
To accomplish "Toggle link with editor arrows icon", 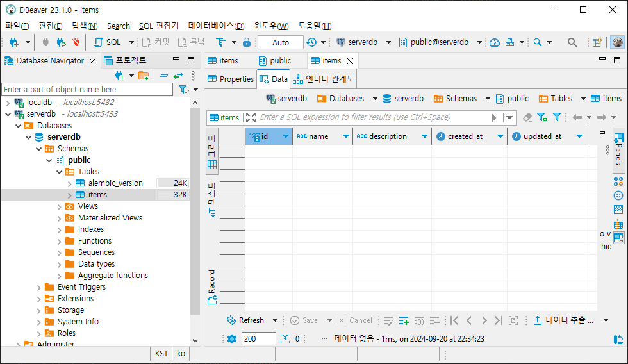I will tap(178, 75).
